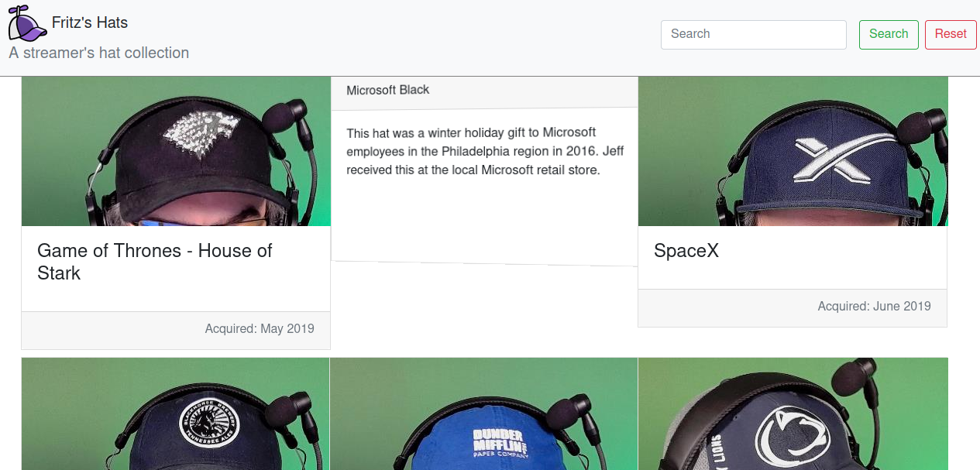
Task: Open the Tennessee Ales brewery hat photo
Action: 176,413
